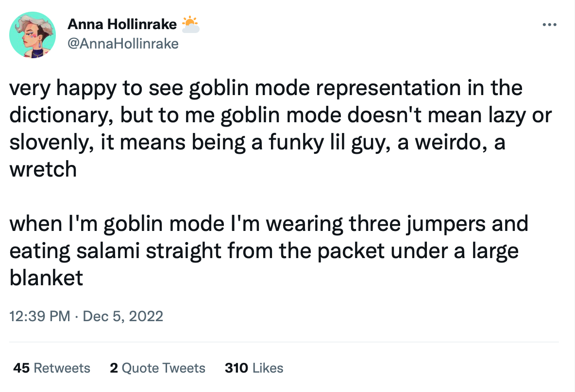
Task: Expand the ellipsis dropdown in the top-right corner
Action: pyautogui.click(x=550, y=24)
